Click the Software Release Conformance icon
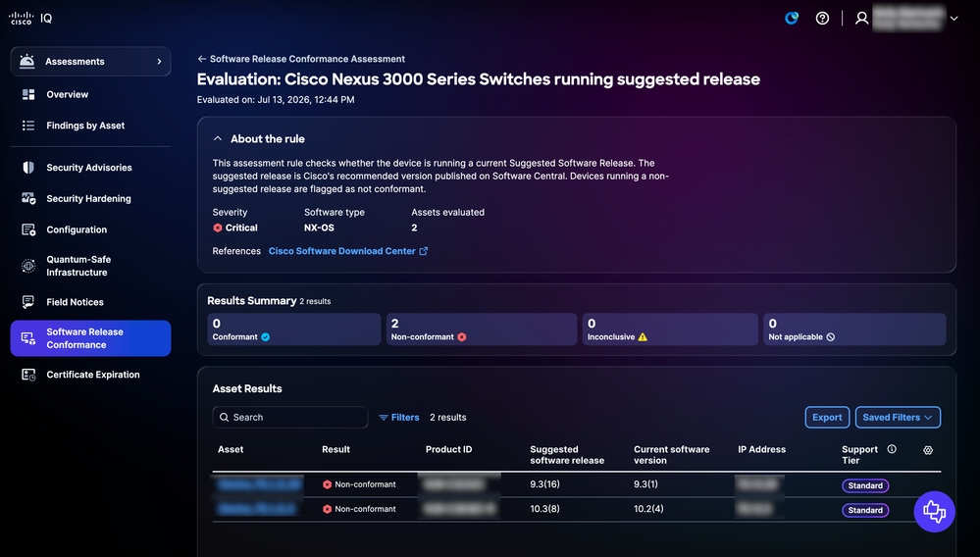The height and width of the screenshot is (557, 980). [x=28, y=338]
